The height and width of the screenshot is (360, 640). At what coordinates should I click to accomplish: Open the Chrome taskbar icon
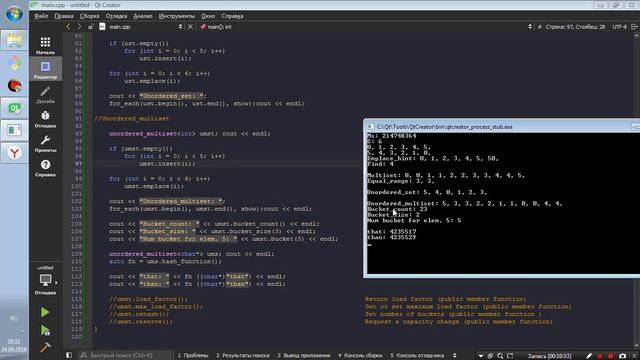pyautogui.click(x=14, y=63)
